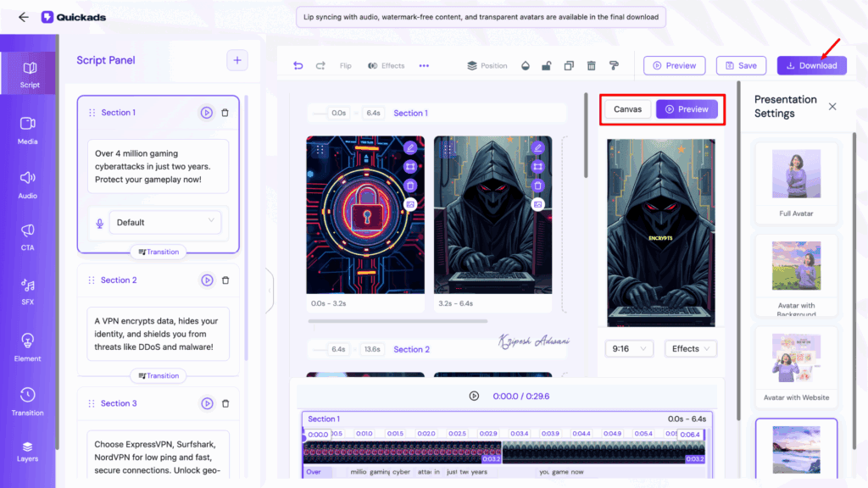
Task: Click the replace image icon on scene two
Action: pos(537,204)
